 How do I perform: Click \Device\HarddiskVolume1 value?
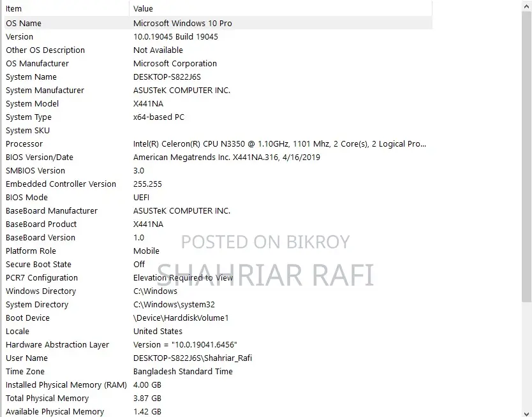click(x=181, y=318)
